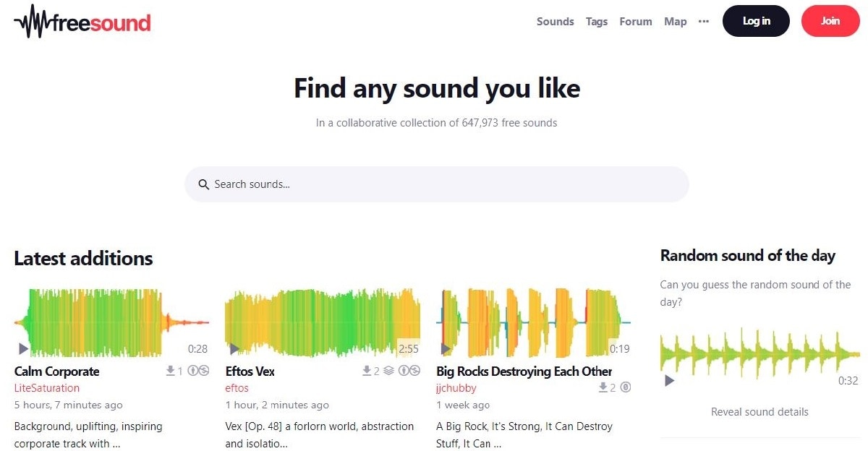This screenshot has height=451, width=868.
Task: Play the Eftos Vex sound
Action: tap(234, 349)
